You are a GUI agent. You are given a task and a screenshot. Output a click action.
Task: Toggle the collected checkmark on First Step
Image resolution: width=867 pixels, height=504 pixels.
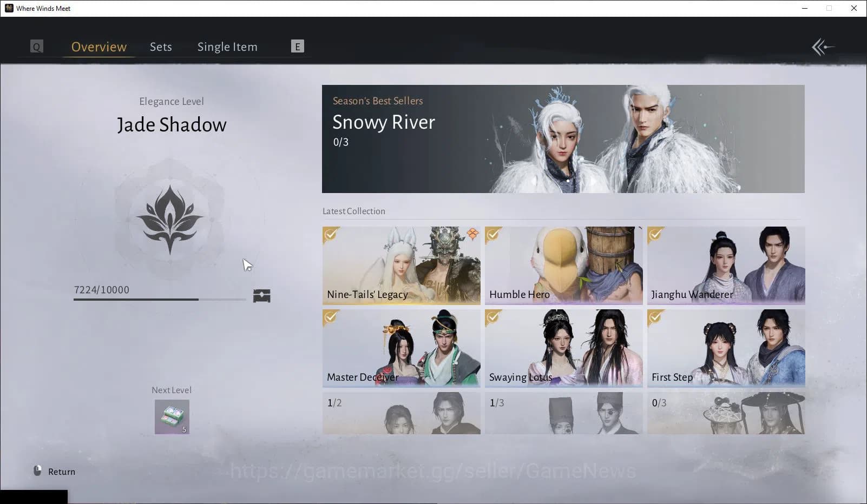coord(655,317)
